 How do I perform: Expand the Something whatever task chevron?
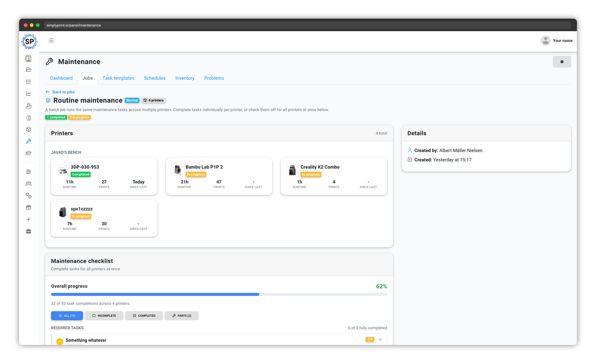tap(380, 340)
